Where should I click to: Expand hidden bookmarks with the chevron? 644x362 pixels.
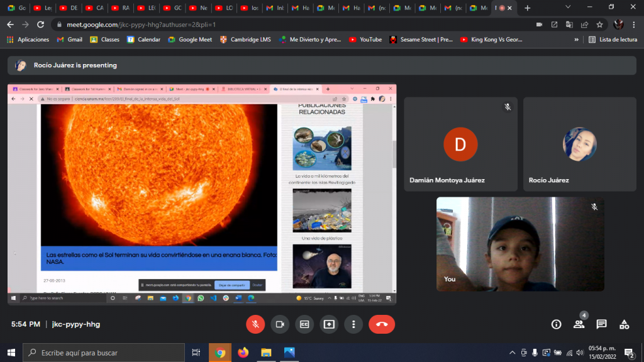576,40
